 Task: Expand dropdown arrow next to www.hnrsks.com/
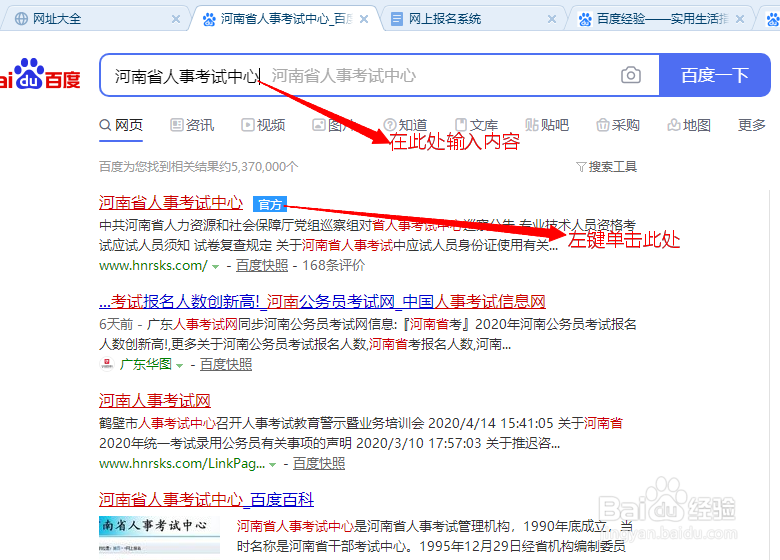(215, 267)
